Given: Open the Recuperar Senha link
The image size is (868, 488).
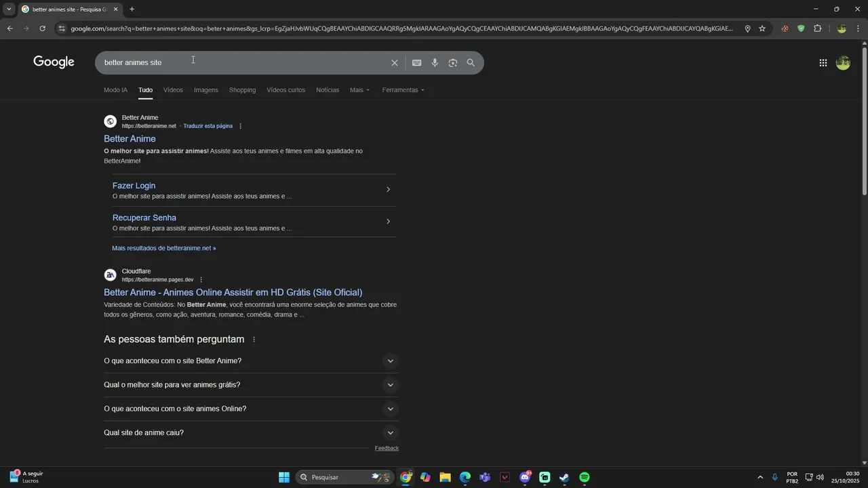Looking at the screenshot, I should pyautogui.click(x=144, y=218).
